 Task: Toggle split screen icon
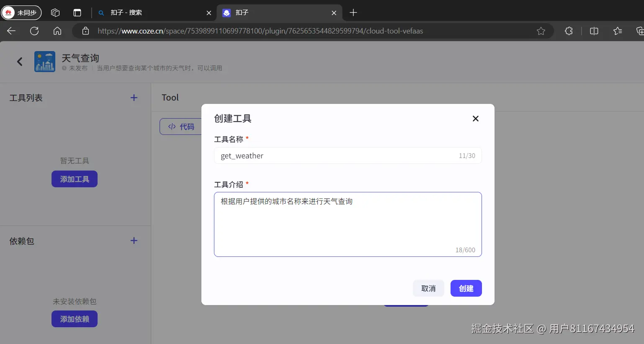click(x=594, y=31)
